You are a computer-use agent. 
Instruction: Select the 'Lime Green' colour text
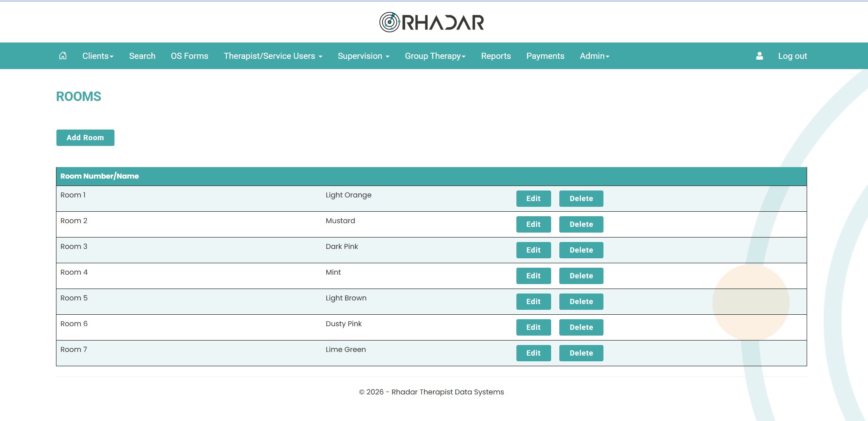coord(346,349)
